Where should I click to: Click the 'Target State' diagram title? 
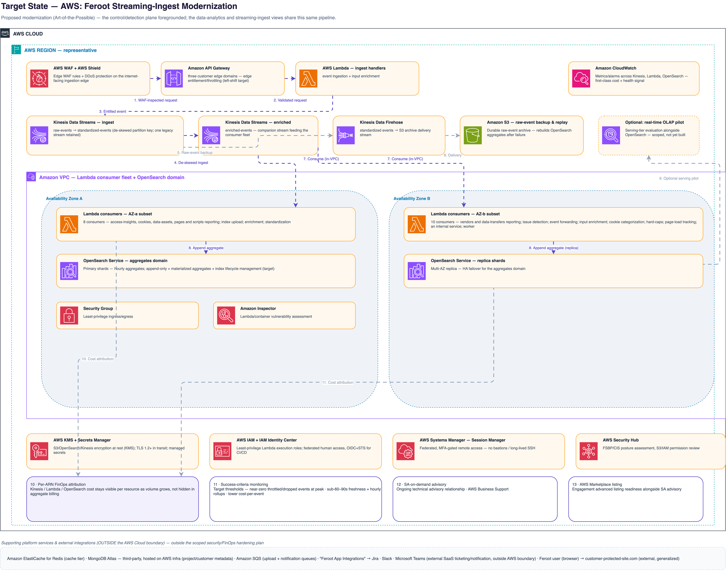coord(119,6)
